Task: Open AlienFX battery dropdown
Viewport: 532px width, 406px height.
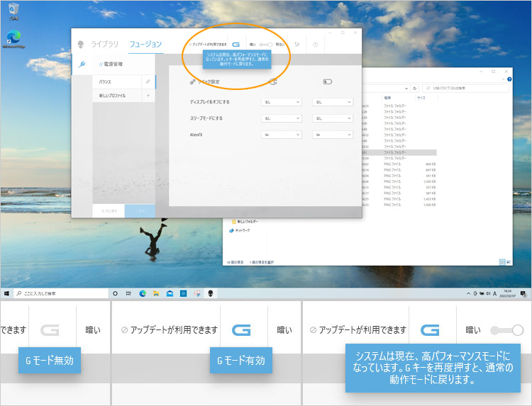Action: 333,135
